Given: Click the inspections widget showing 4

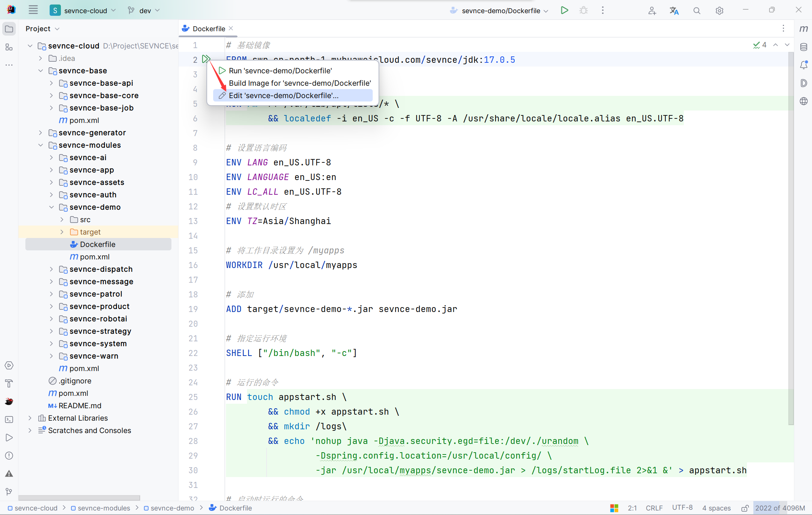Looking at the screenshot, I should 760,45.
